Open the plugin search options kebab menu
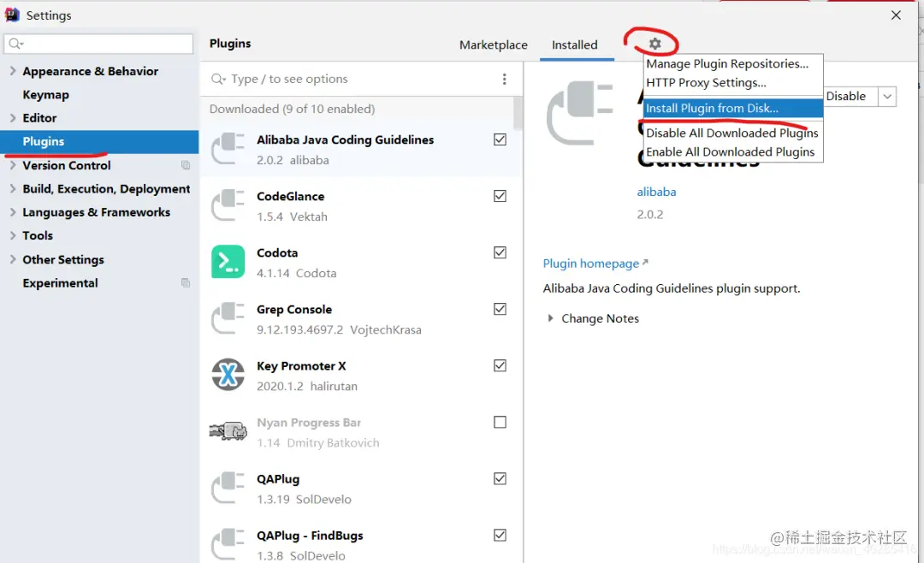 (x=505, y=79)
